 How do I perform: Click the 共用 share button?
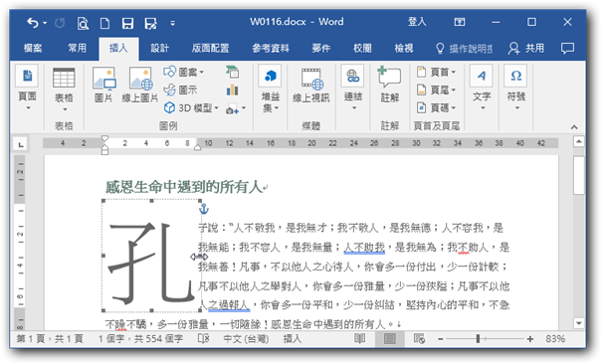tap(526, 48)
